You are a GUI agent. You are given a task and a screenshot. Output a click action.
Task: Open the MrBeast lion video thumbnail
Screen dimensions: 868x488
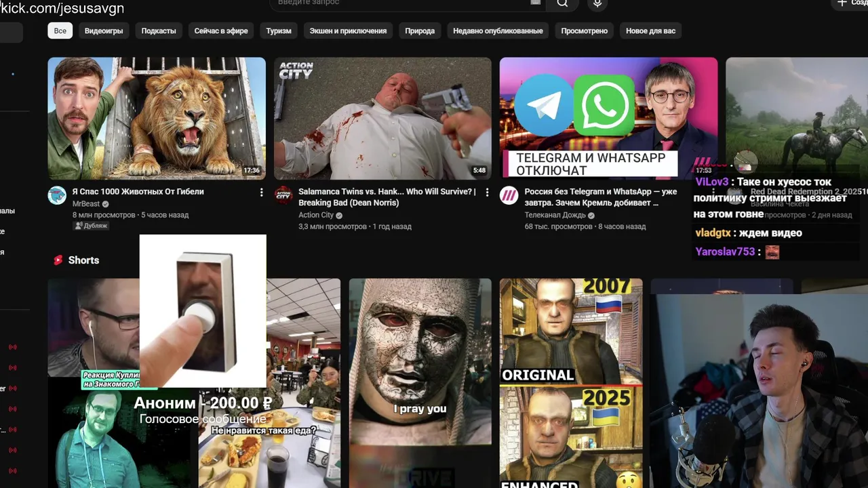(157, 118)
